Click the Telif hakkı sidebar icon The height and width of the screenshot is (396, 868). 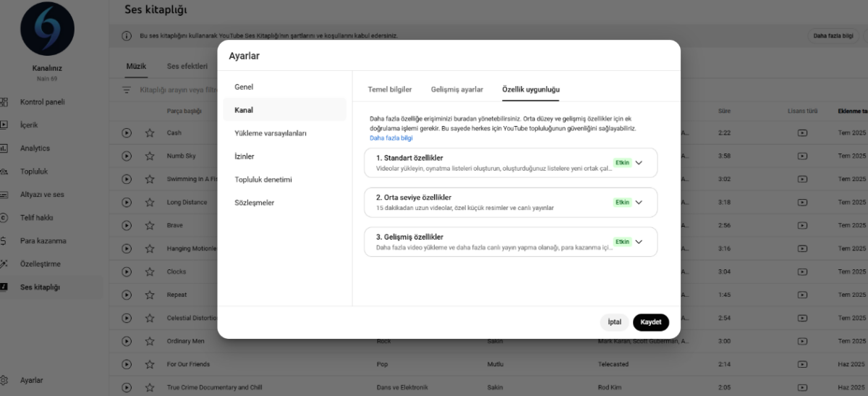4,218
